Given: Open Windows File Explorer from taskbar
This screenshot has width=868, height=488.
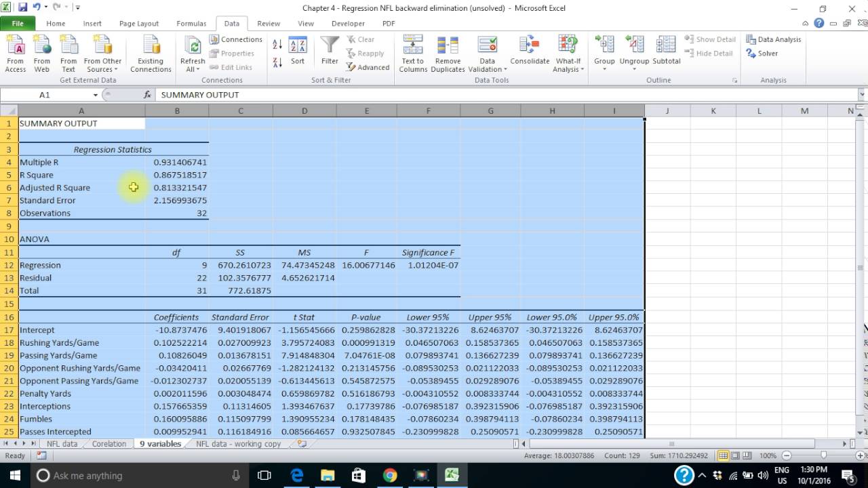Looking at the screenshot, I should pos(328,475).
